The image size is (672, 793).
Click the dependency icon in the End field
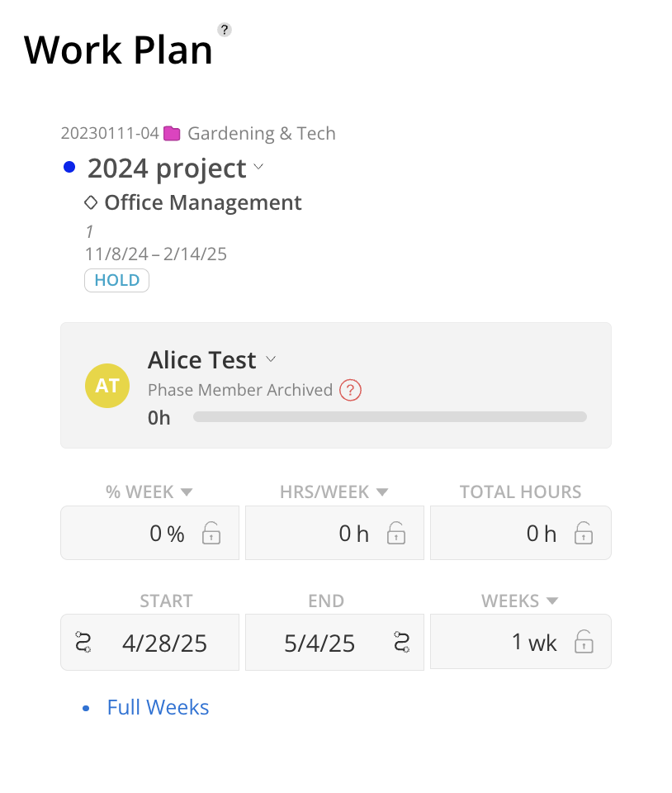point(402,643)
